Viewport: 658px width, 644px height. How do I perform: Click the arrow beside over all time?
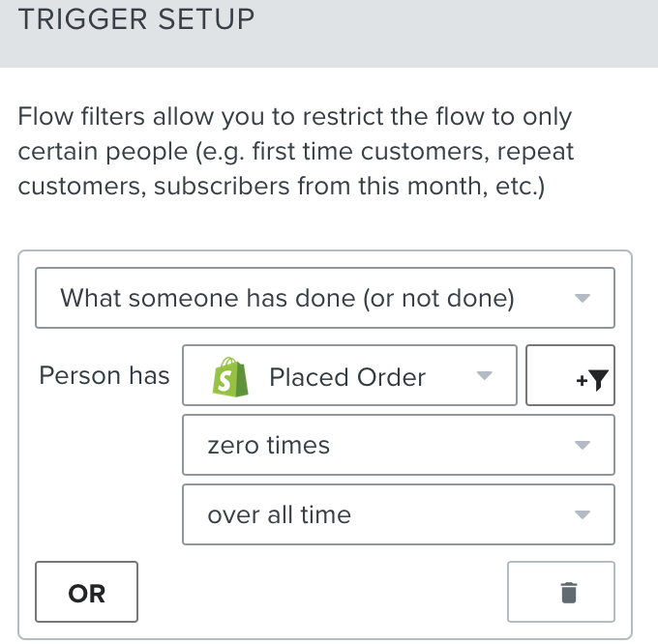(x=582, y=515)
